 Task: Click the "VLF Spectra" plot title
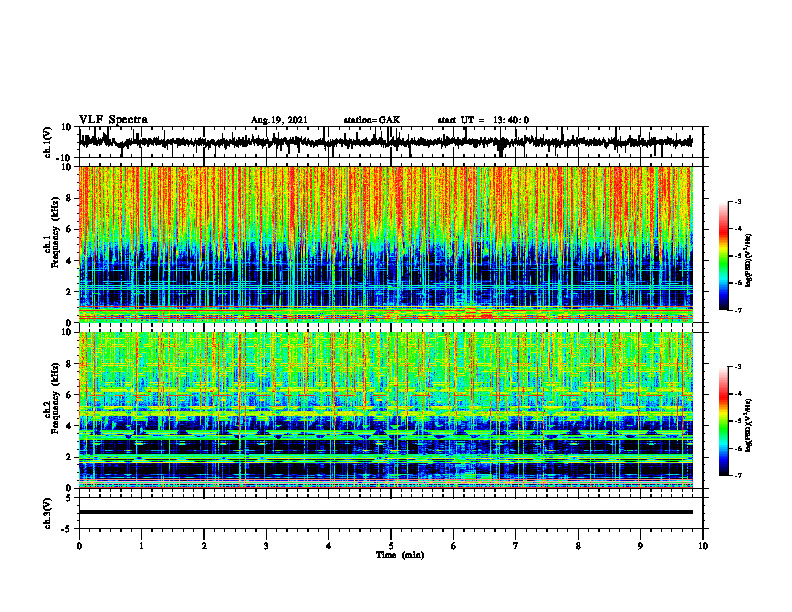coord(113,120)
